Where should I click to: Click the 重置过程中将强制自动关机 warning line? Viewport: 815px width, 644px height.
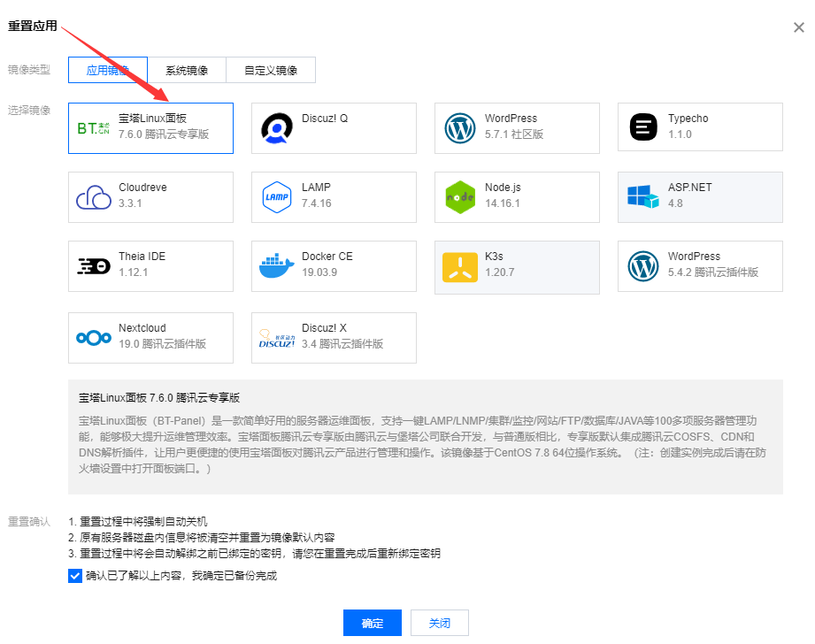[138, 521]
